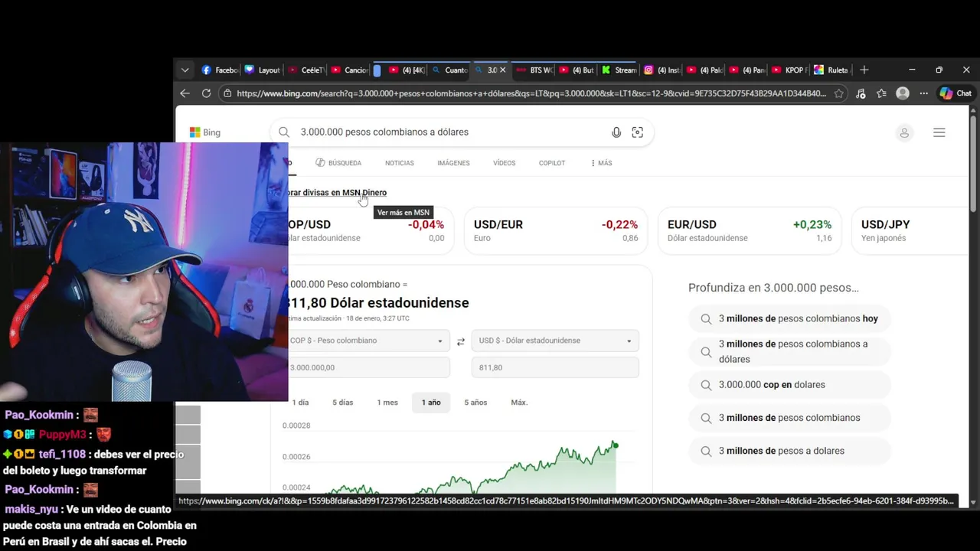Image resolution: width=980 pixels, height=551 pixels.
Task: Open browser settings and more menu
Action: click(x=924, y=93)
